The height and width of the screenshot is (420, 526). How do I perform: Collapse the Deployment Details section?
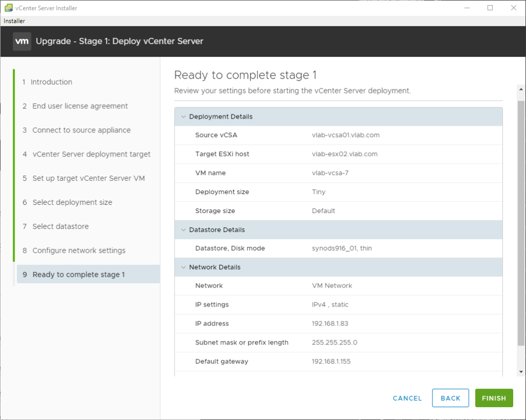(x=183, y=117)
